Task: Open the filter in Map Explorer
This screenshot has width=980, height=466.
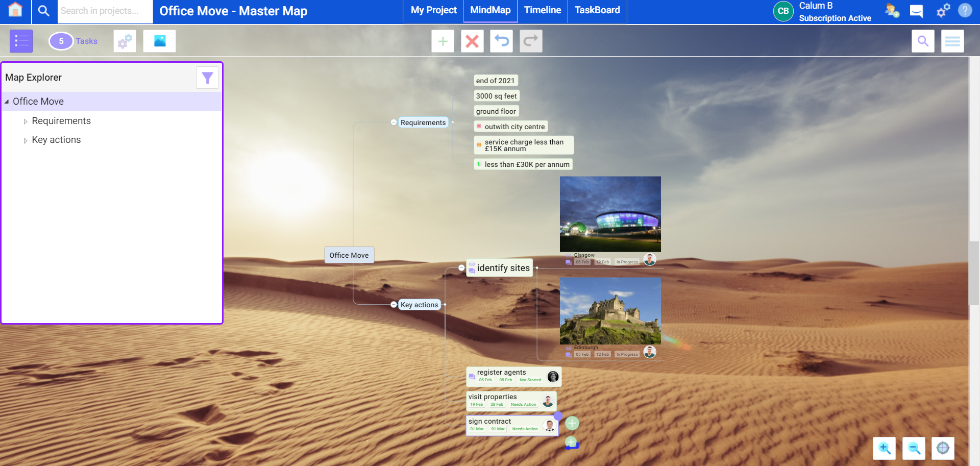Action: click(x=207, y=78)
